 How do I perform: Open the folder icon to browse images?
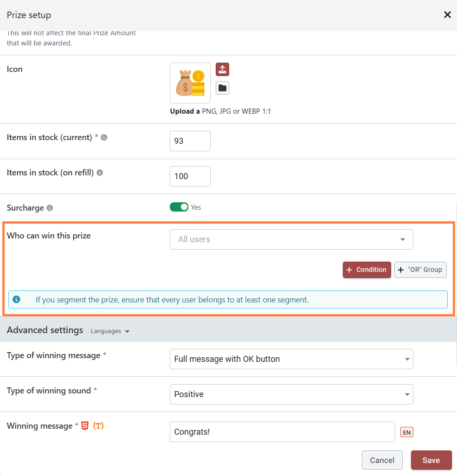pyautogui.click(x=222, y=88)
